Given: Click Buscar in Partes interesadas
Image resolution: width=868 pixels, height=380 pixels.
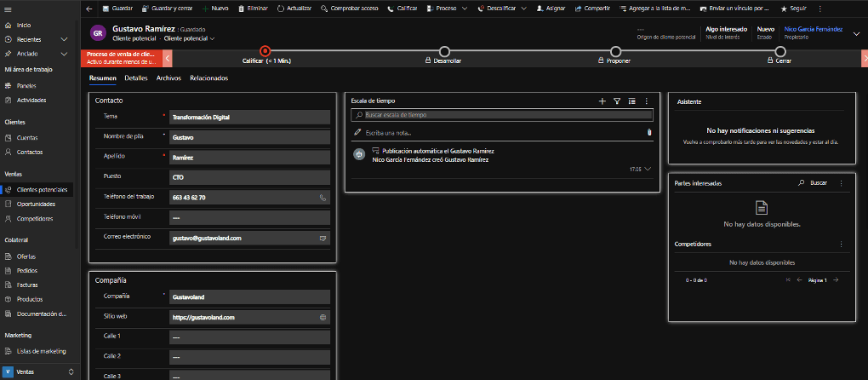Looking at the screenshot, I should click(813, 183).
